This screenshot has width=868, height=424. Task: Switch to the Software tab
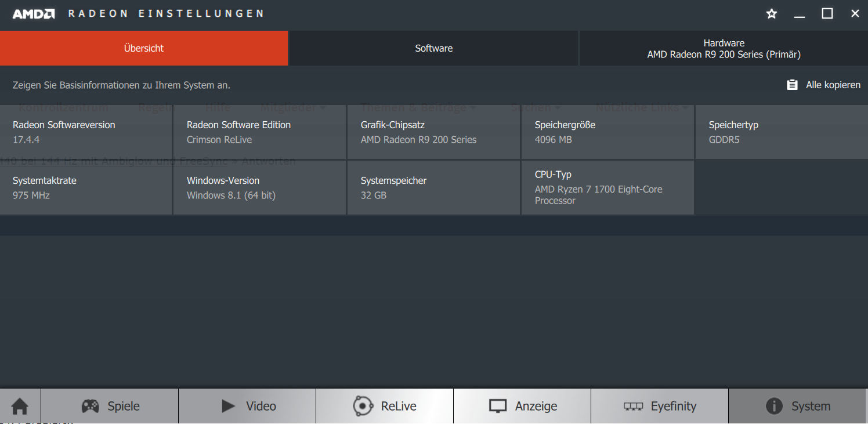click(433, 48)
